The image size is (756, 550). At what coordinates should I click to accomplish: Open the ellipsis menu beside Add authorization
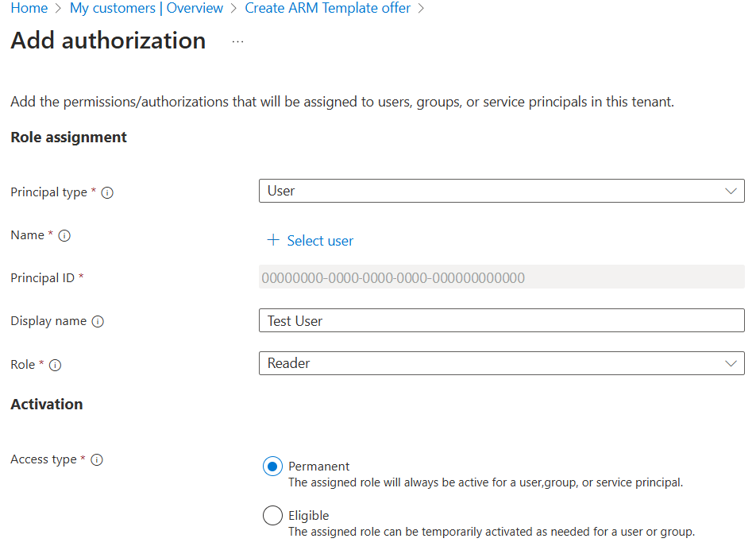point(237,42)
